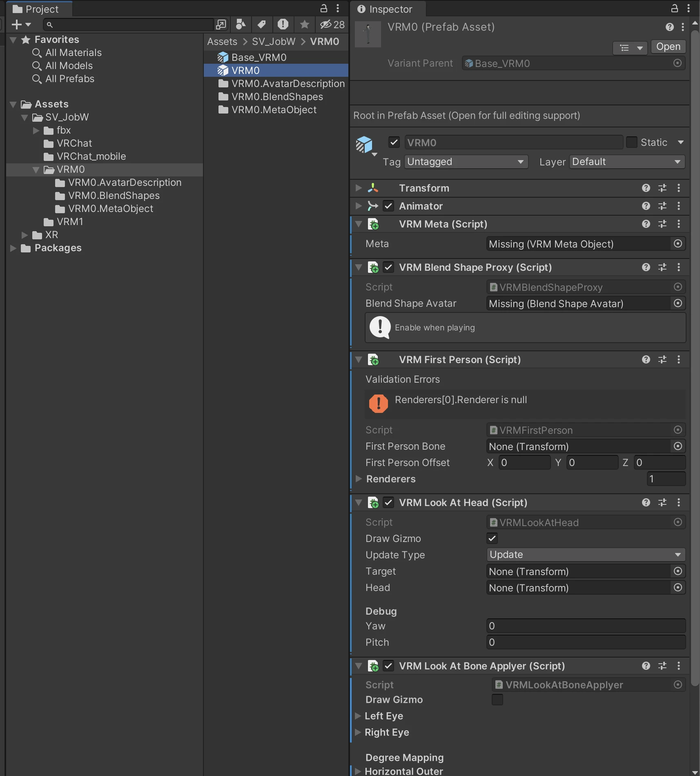This screenshot has height=776, width=700.
Task: Click the Variant Parent Base_VRM0 field
Action: coord(573,63)
